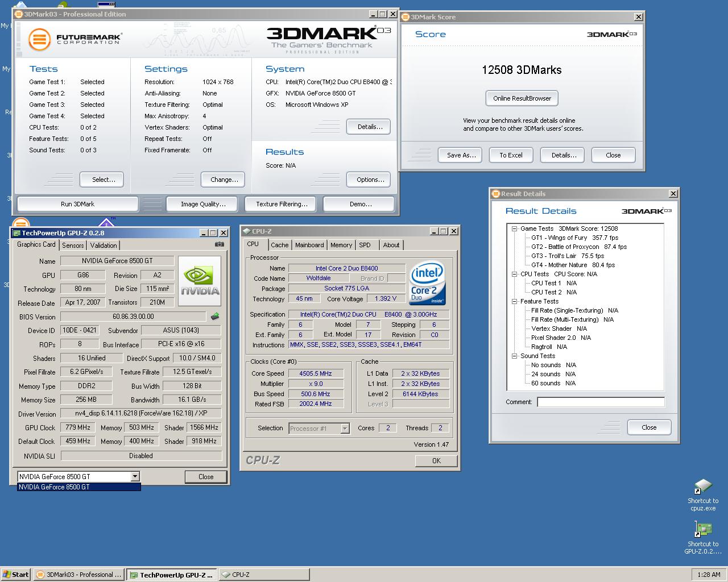Click the 3DMark03 main window title icon
The image size is (728, 582).
click(19, 14)
